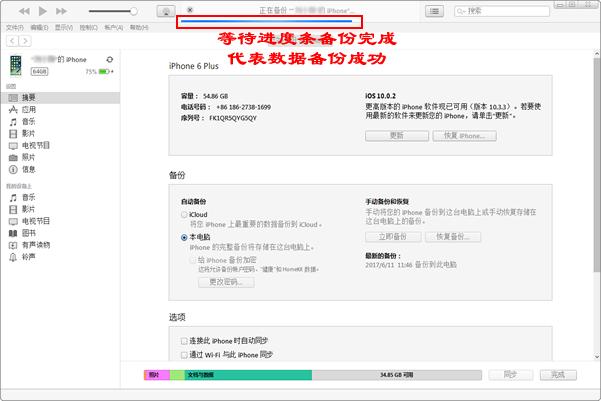The width and height of the screenshot is (601, 401).
Task: Click the 恢复 iPhone... button
Action: tap(465, 136)
